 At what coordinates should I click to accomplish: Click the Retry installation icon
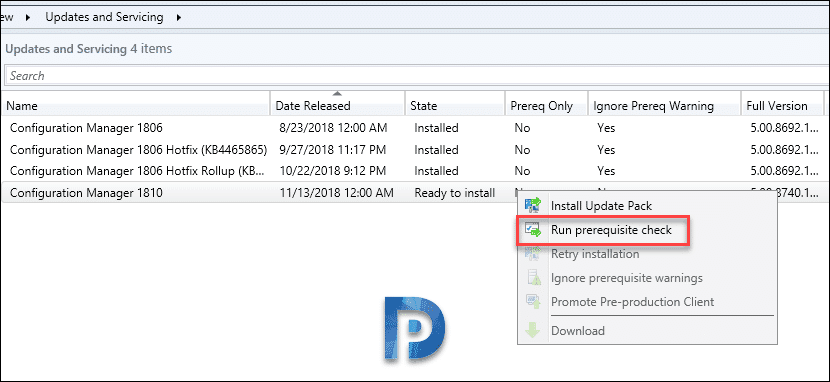coord(533,254)
